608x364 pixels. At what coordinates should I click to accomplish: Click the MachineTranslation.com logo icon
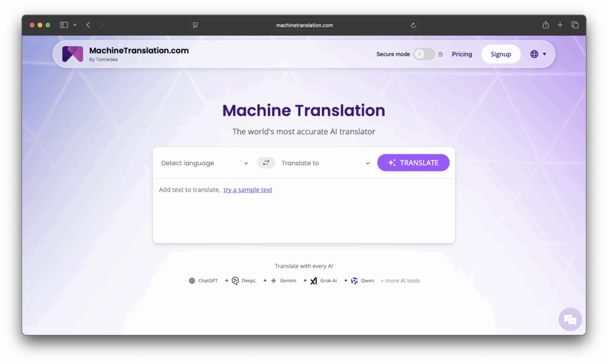point(72,54)
